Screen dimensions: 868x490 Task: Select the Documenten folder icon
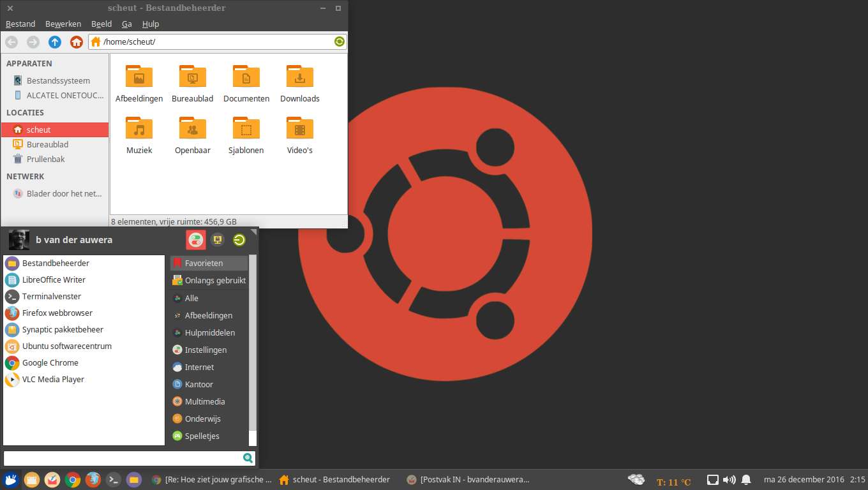point(246,75)
